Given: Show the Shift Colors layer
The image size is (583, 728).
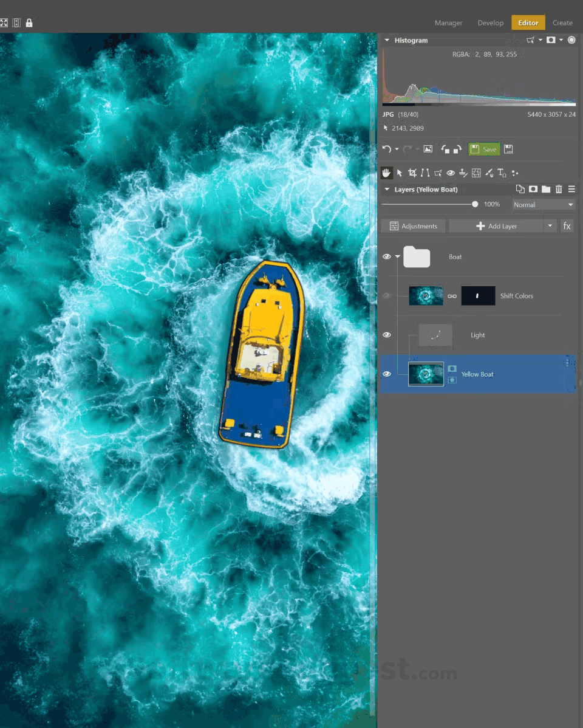Looking at the screenshot, I should (x=387, y=296).
